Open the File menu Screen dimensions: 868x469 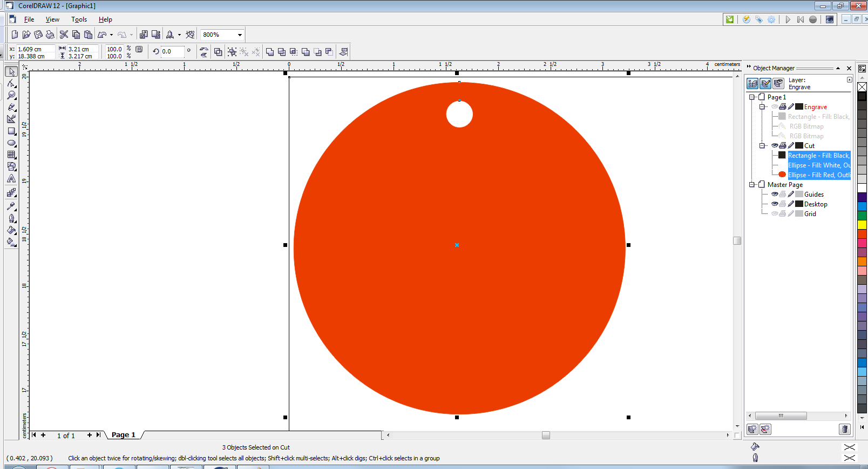tap(29, 19)
